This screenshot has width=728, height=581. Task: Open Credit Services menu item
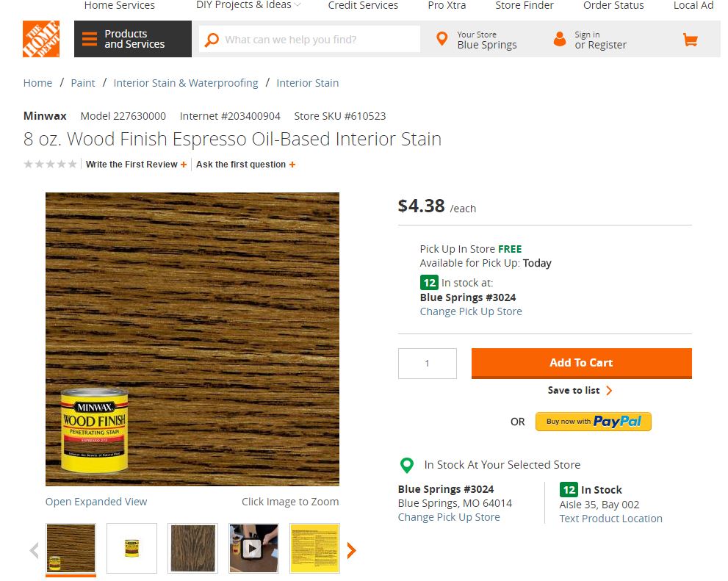363,5
